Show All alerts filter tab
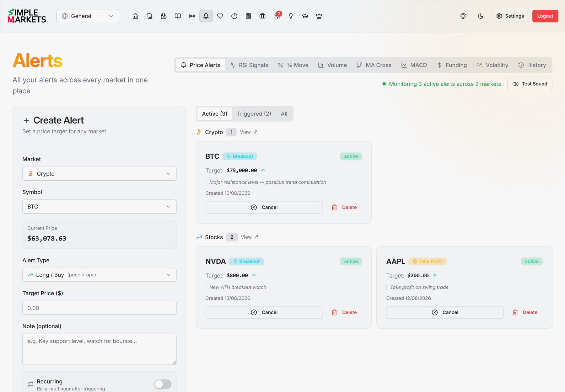 (x=284, y=114)
